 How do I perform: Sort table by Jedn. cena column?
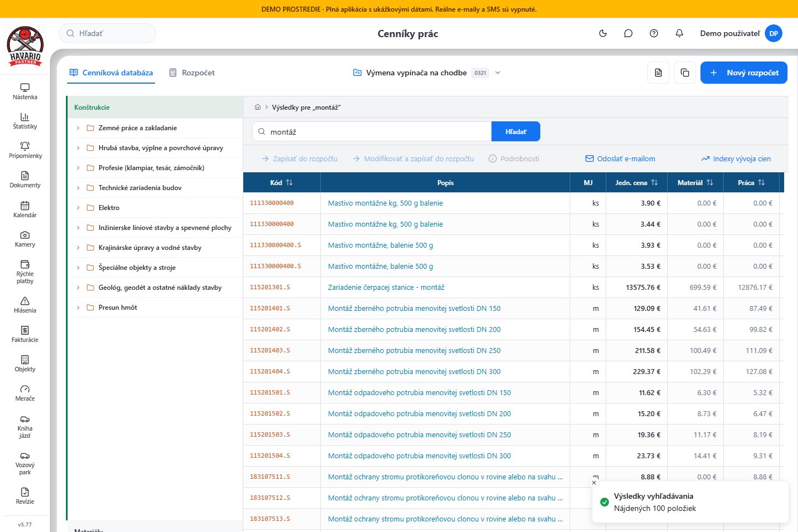click(x=637, y=182)
